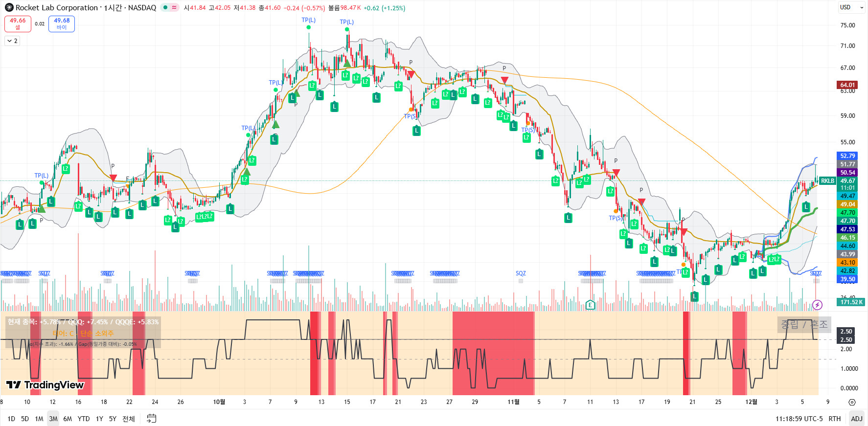The width and height of the screenshot is (868, 426).
Task: Click the red 64.01 price tag
Action: (847, 85)
